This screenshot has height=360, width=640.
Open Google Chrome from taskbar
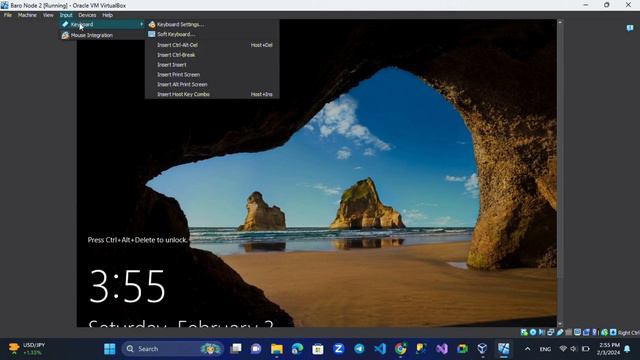[x=400, y=349]
